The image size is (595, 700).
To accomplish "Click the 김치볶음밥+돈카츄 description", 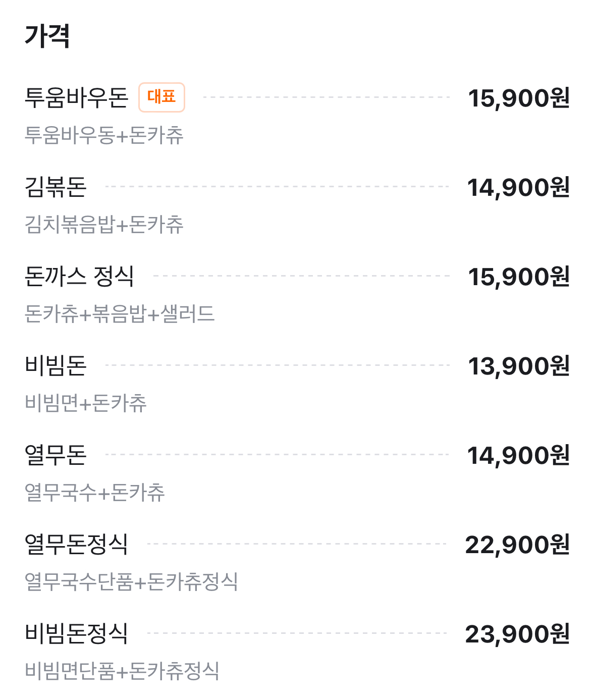I will pyautogui.click(x=104, y=225).
